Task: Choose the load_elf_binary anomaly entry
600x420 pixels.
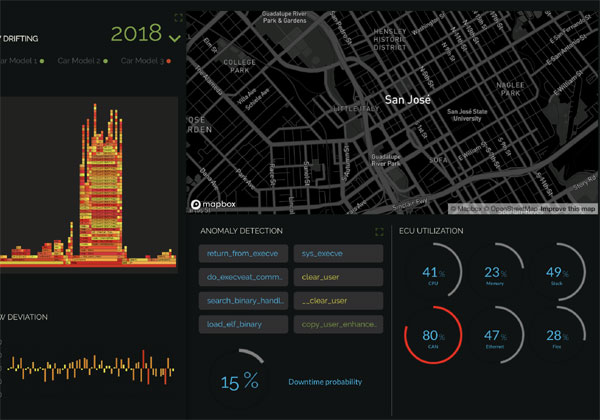Action: [244, 324]
